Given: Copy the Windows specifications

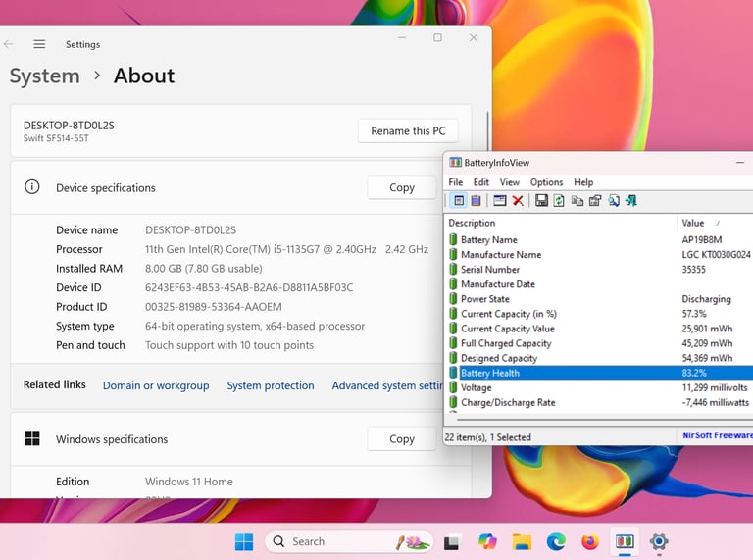Looking at the screenshot, I should [401, 438].
